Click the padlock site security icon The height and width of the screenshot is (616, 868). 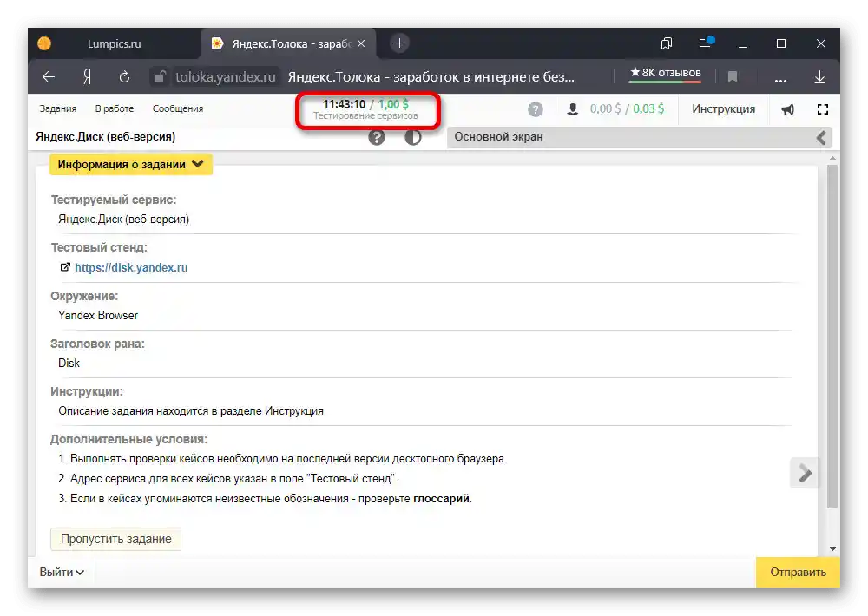click(160, 76)
